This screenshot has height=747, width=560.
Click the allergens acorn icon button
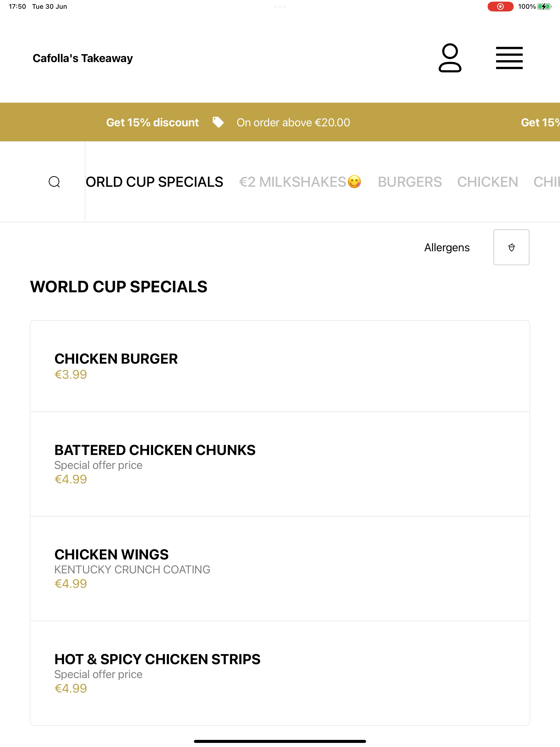click(511, 247)
